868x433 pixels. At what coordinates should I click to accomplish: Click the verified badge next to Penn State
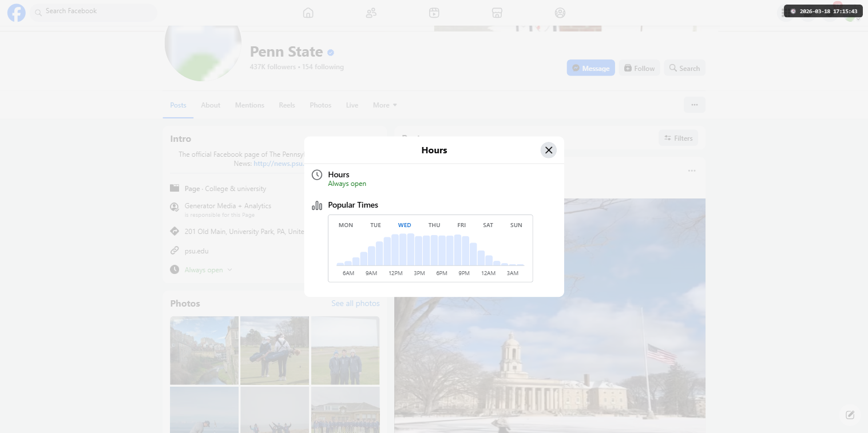(331, 53)
